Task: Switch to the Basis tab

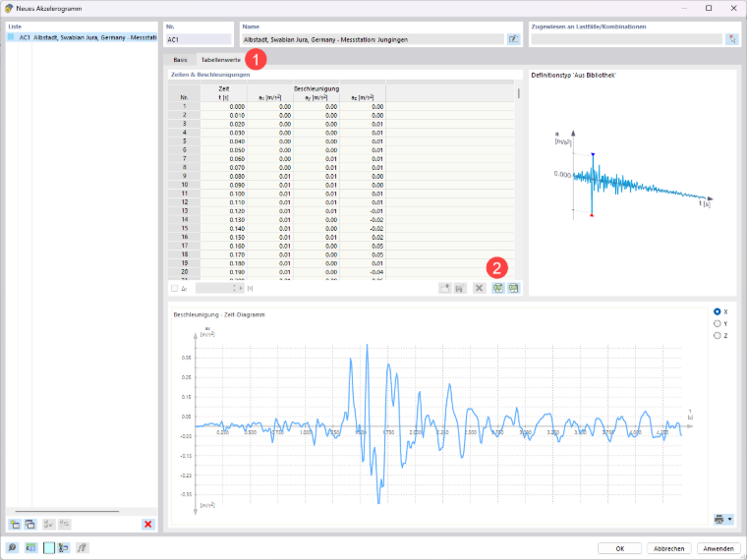Action: [180, 60]
